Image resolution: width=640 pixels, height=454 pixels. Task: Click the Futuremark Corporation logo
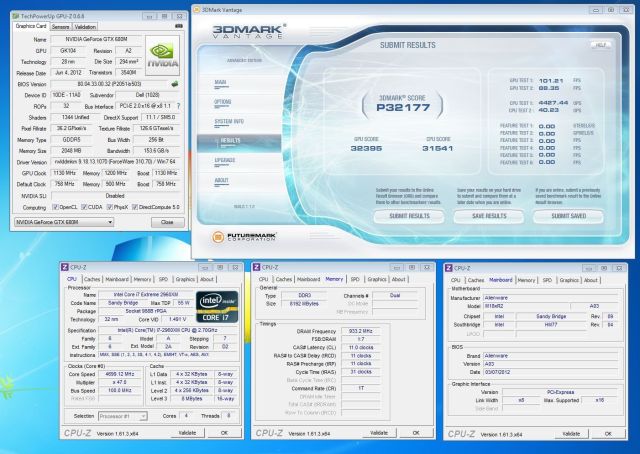click(244, 237)
